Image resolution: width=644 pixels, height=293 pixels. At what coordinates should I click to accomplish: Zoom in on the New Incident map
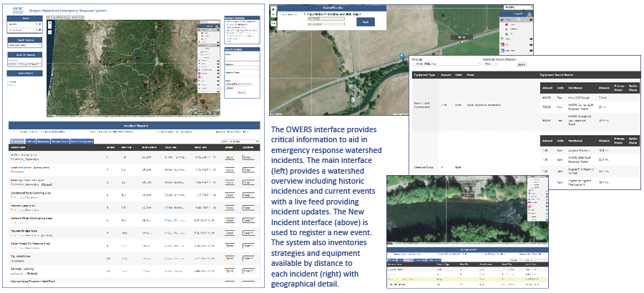point(273,9)
